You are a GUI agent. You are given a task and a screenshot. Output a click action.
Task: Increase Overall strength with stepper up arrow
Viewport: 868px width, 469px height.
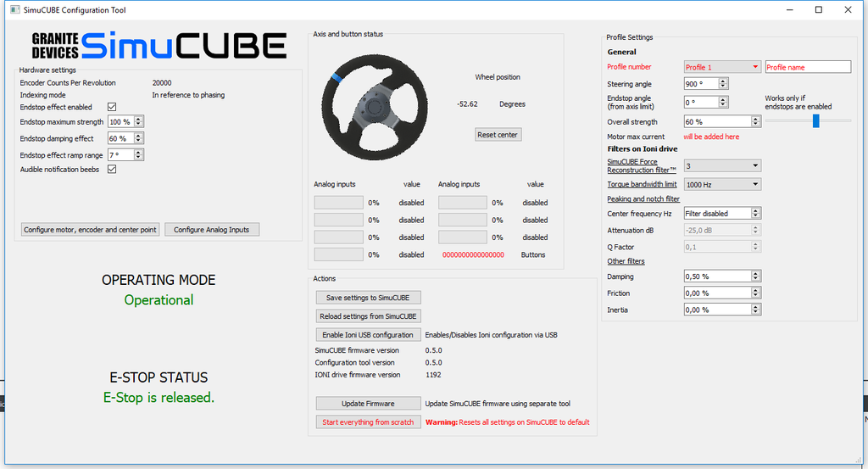tap(755, 119)
